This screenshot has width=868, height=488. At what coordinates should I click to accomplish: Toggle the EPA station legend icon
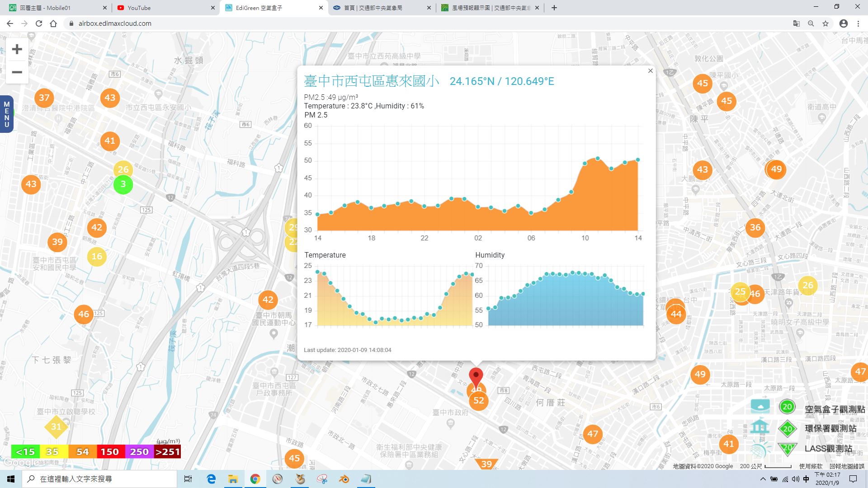pos(760,427)
